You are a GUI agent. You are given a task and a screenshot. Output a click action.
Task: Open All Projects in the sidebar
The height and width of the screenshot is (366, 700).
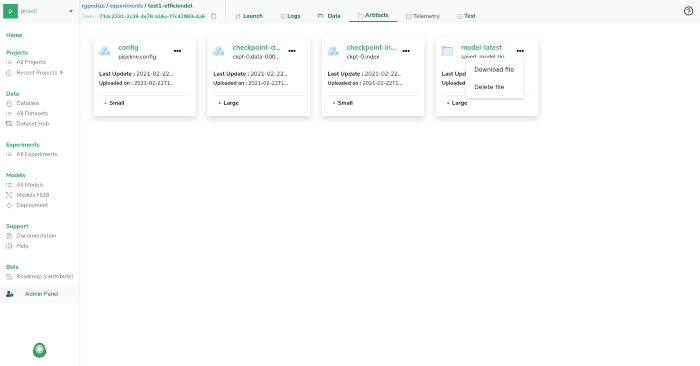31,62
